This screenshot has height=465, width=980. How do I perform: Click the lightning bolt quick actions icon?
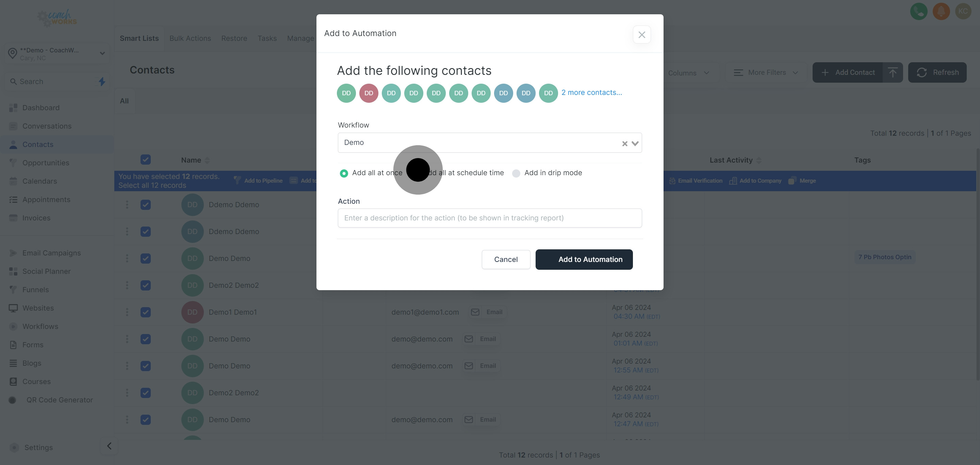102,81
